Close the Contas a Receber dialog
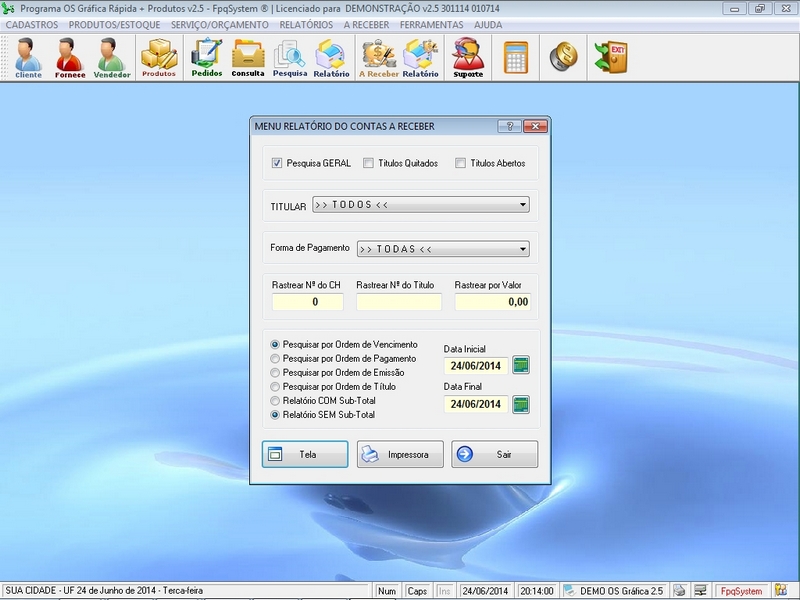Screen dimensions: 800x600 point(535,126)
